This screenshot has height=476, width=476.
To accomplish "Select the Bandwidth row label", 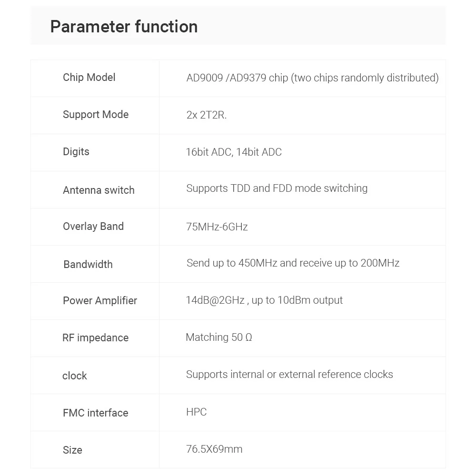I will click(88, 264).
